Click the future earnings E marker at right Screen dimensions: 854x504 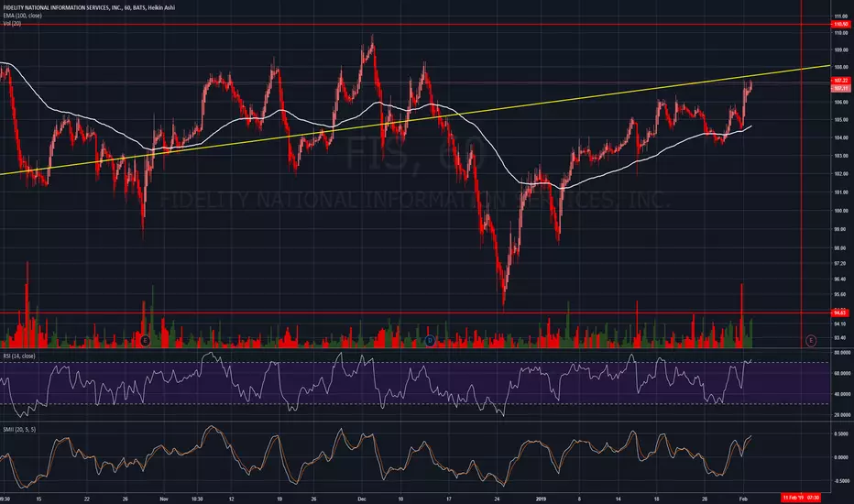810,341
